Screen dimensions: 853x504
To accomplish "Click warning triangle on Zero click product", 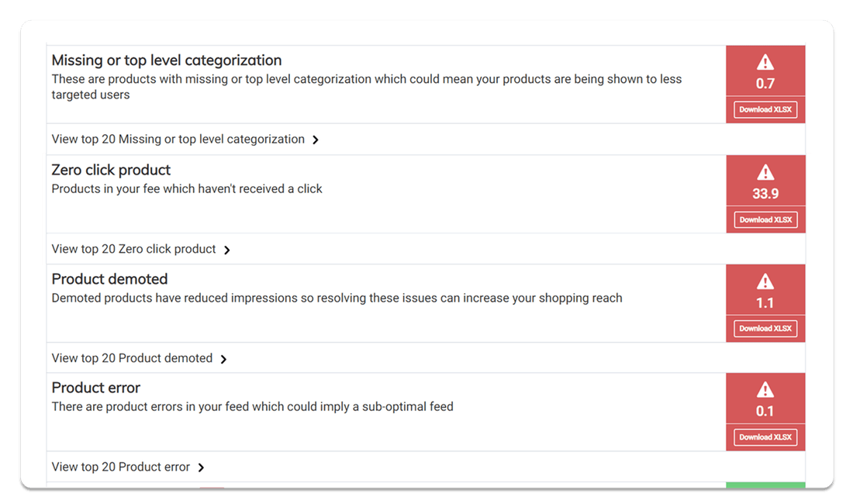I will 765,172.
